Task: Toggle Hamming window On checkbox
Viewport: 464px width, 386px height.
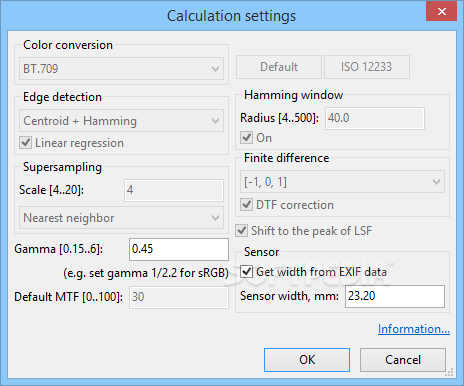Action: point(247,138)
